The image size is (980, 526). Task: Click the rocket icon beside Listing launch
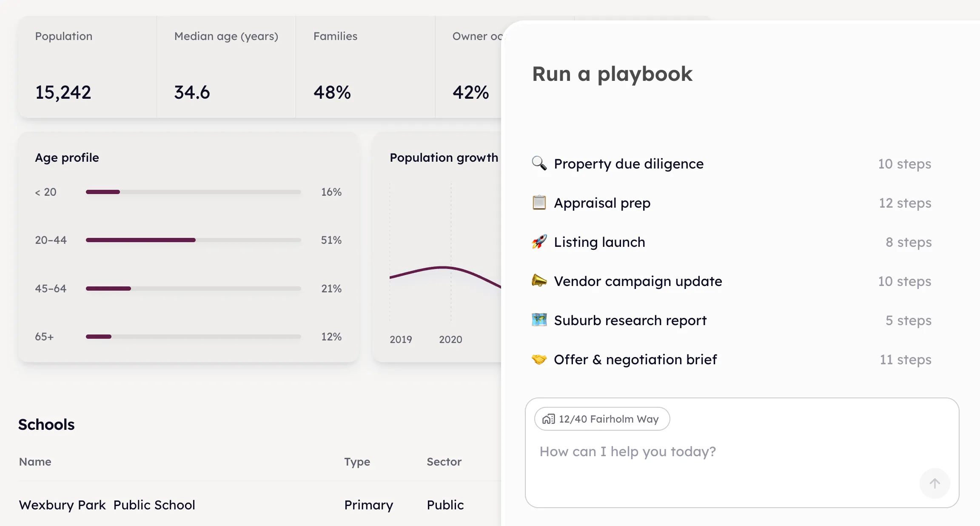click(x=539, y=242)
